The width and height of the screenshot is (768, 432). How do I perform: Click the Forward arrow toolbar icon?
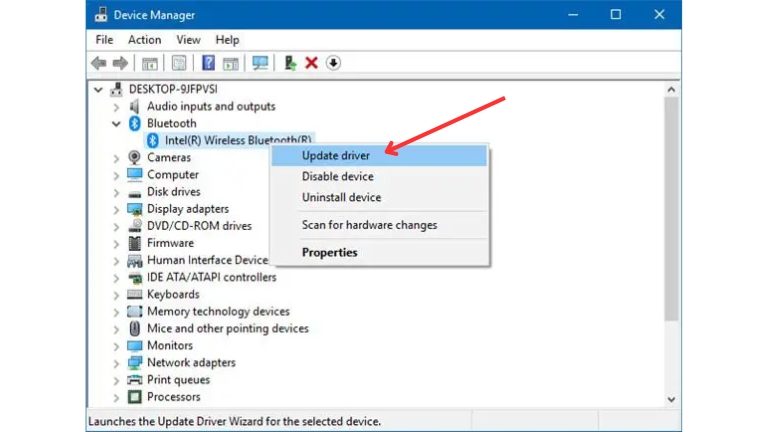pos(120,63)
